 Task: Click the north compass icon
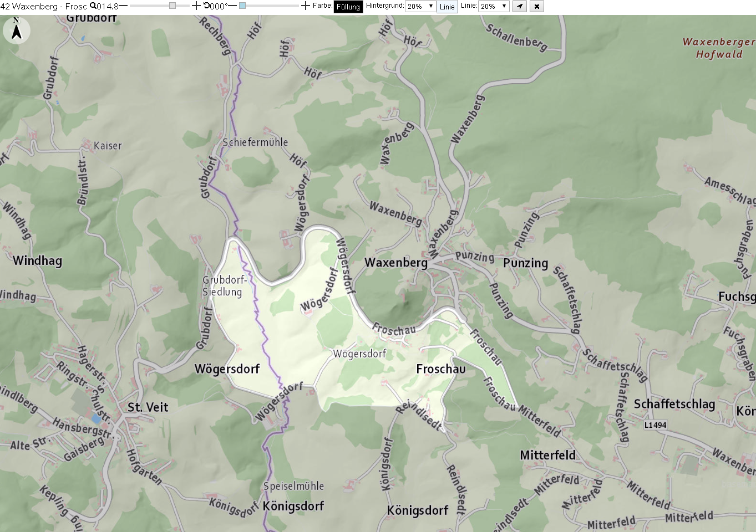point(17,30)
